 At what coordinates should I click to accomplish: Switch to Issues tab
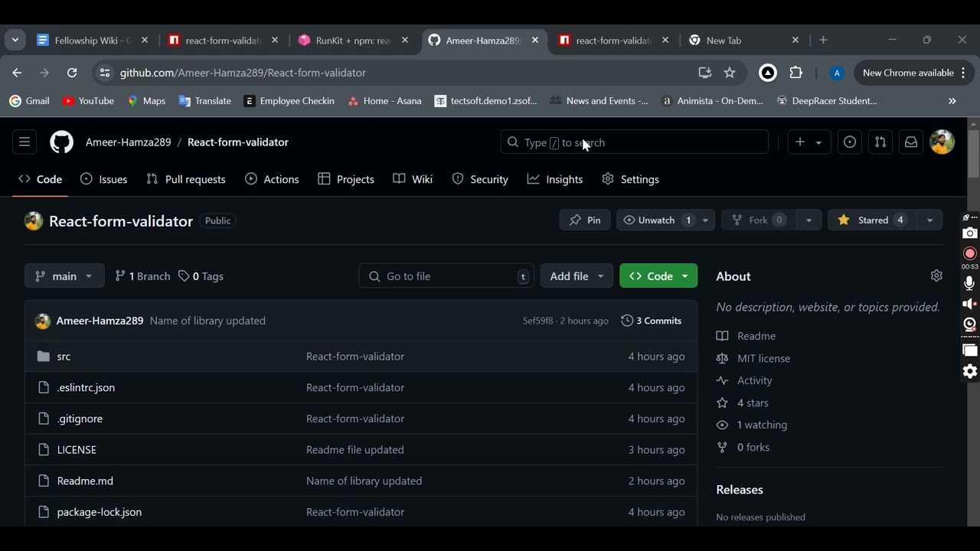104,180
